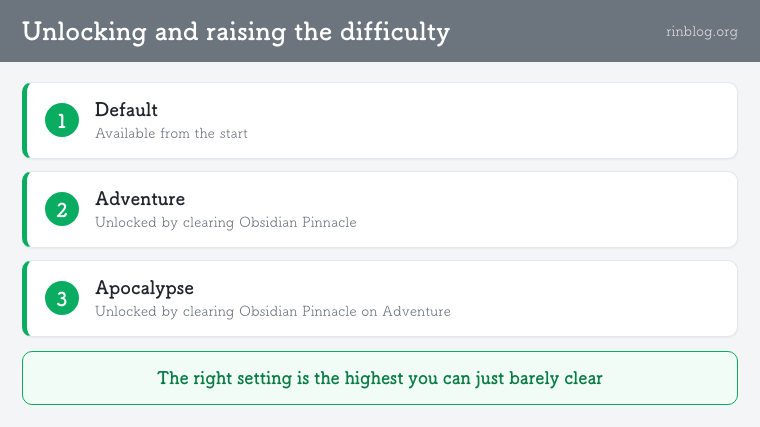Image resolution: width=760 pixels, height=427 pixels.
Task: Click the green number 1 circle
Action: click(62, 120)
